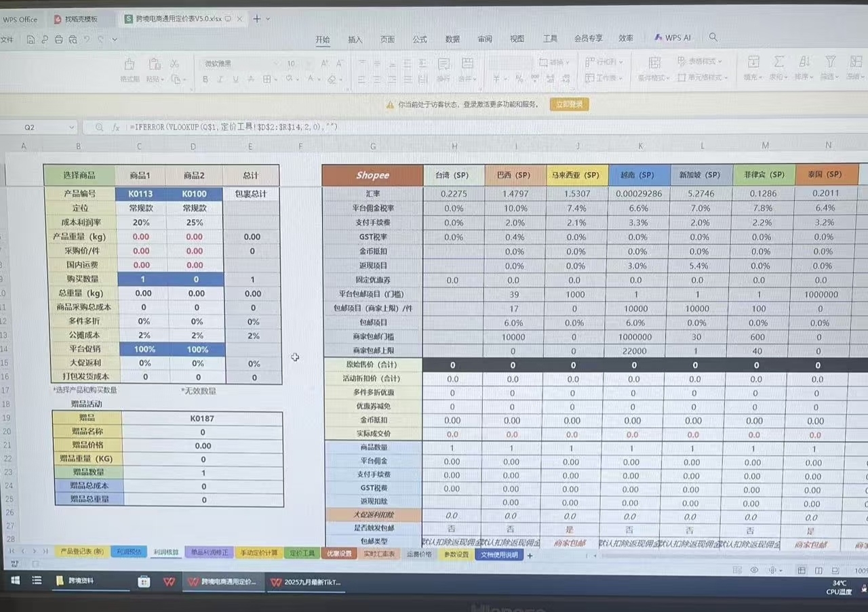Click the Filter (筛选) funnel icon
This screenshot has width=868, height=612.
tap(829, 63)
